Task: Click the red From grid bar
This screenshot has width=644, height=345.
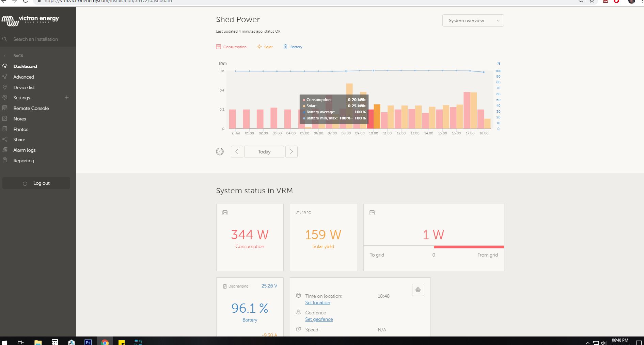Action: pyautogui.click(x=469, y=247)
